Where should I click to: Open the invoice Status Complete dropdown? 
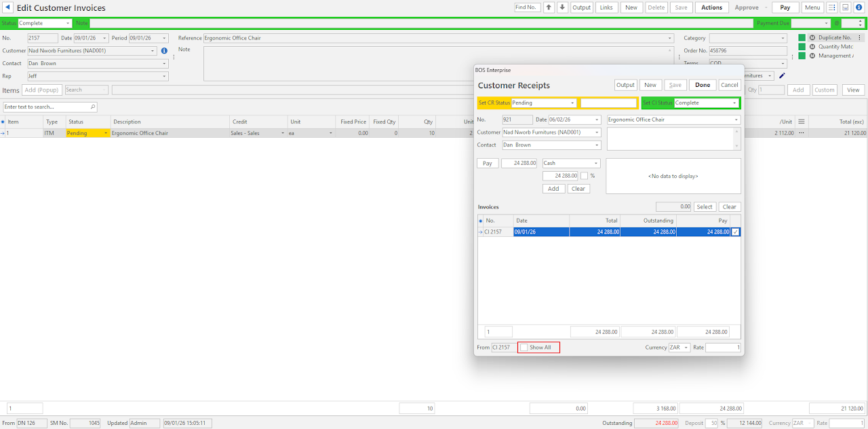(x=68, y=24)
